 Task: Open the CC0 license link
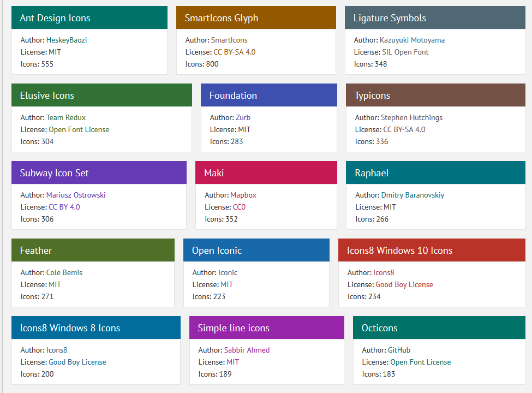(x=239, y=207)
